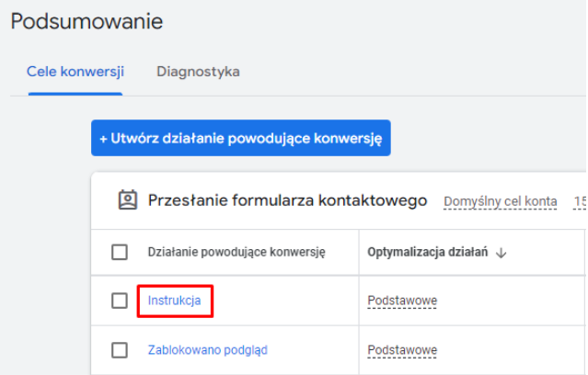The height and width of the screenshot is (375, 588).
Task: Open the Instrukcja conversion action link
Action: click(x=174, y=301)
